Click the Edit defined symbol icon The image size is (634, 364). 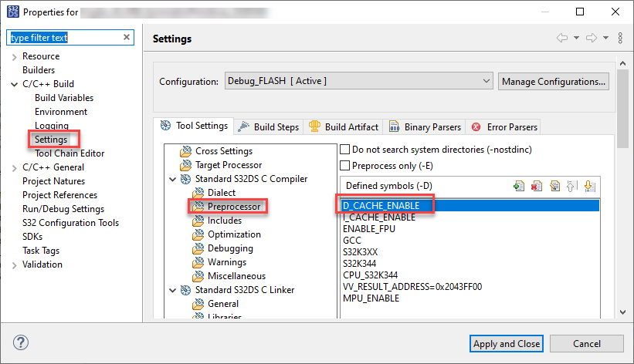click(554, 186)
